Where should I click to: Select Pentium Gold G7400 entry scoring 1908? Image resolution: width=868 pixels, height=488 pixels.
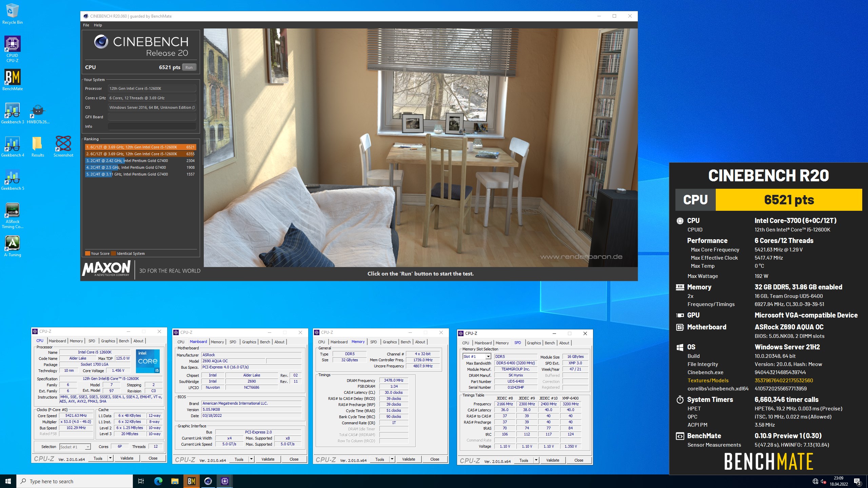(140, 167)
